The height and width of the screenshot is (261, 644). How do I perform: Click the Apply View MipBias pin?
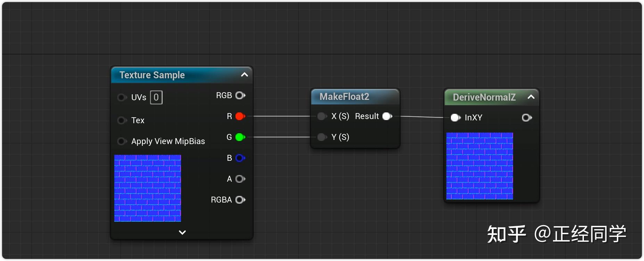coord(122,141)
